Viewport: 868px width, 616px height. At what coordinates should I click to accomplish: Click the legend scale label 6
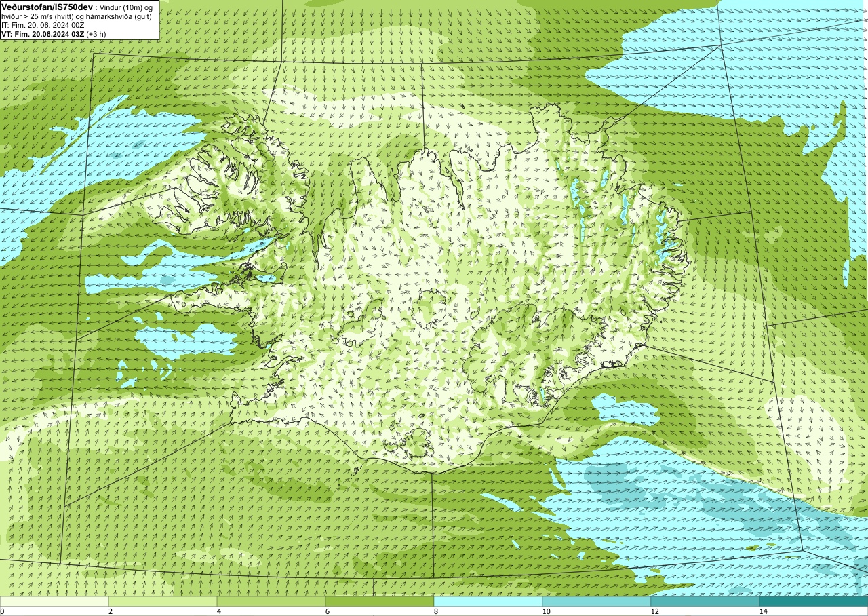click(328, 611)
